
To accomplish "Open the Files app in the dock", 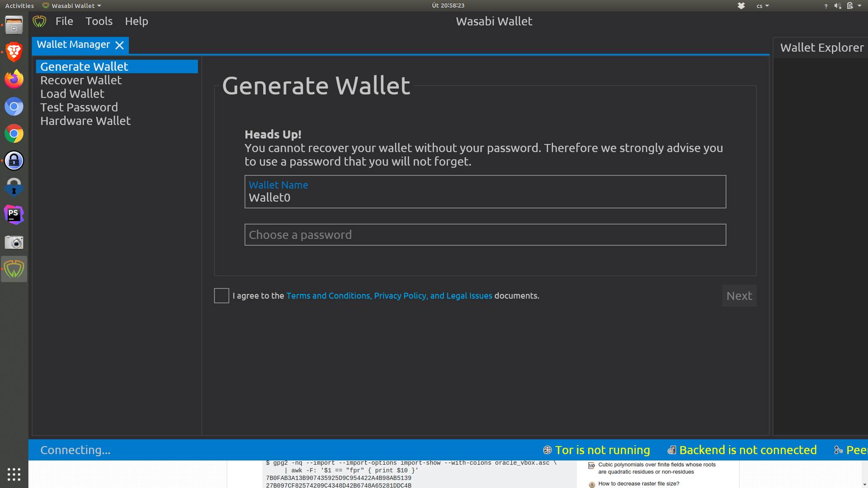I will click(14, 25).
